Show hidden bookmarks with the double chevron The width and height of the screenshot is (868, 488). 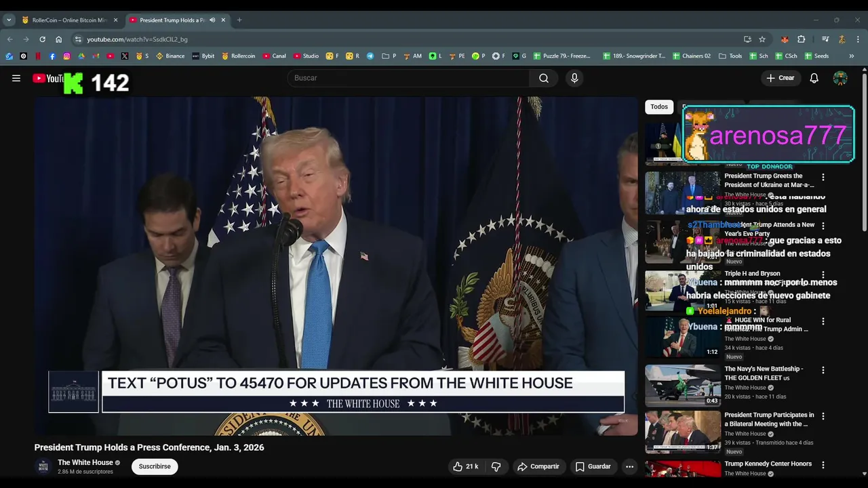tap(851, 56)
